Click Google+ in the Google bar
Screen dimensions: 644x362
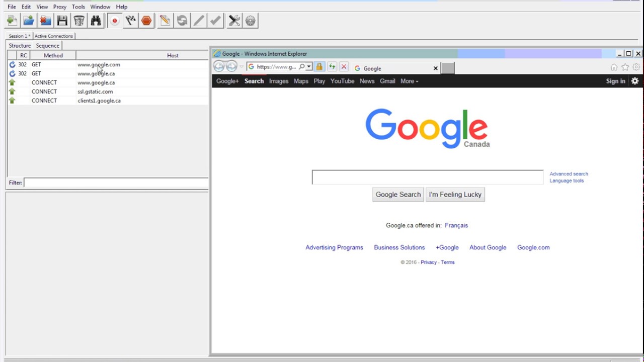click(x=227, y=81)
